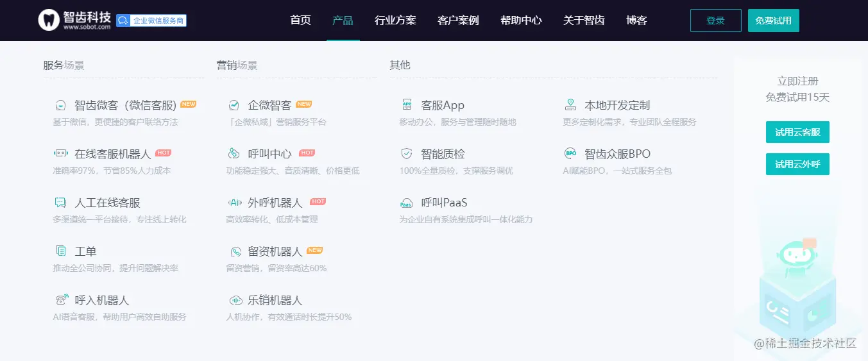Open the 帮助中心 menu item
The height and width of the screenshot is (361, 868).
tap(521, 21)
